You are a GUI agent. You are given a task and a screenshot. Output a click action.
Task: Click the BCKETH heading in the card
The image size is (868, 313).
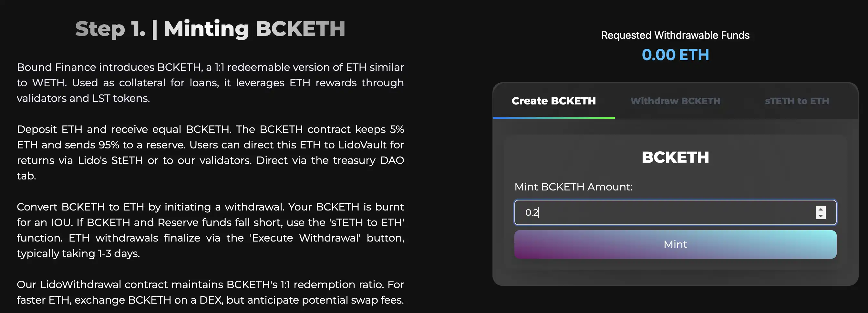[x=675, y=157]
